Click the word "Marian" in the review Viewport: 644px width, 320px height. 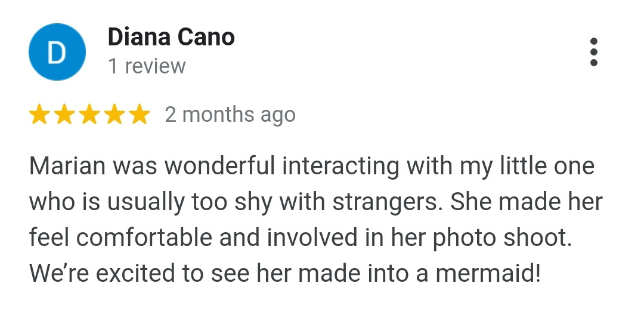[x=67, y=166]
